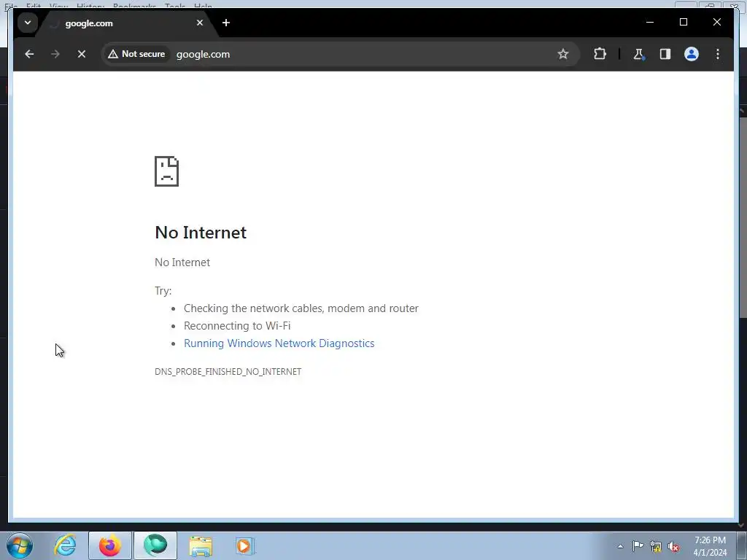Toggle the side panel icon

[665, 54]
